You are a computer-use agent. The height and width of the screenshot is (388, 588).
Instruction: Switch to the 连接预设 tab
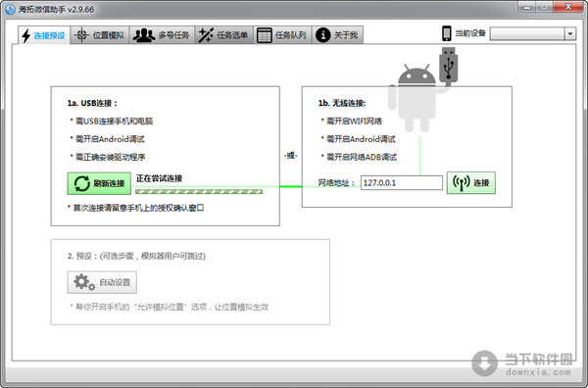point(43,35)
